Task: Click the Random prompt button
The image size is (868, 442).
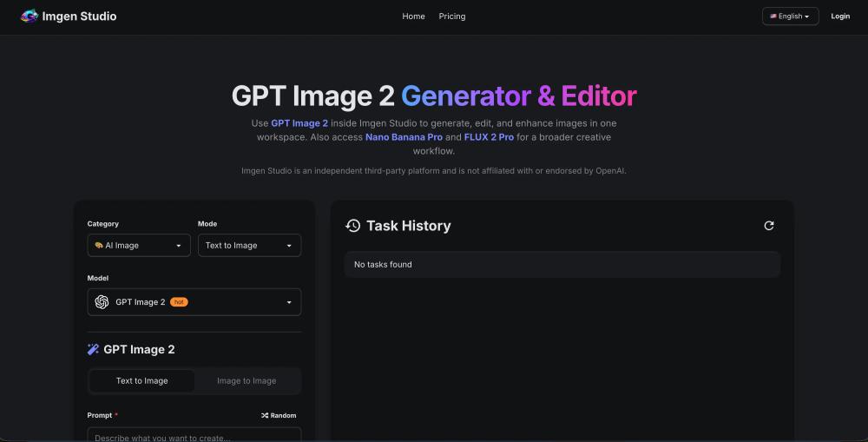Action: pos(279,415)
